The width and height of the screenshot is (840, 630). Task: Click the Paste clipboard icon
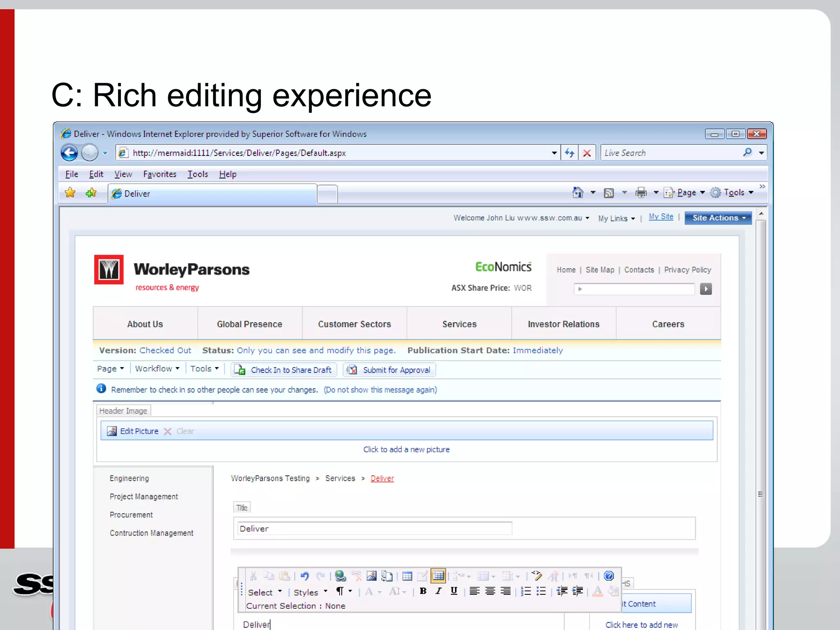pos(284,576)
